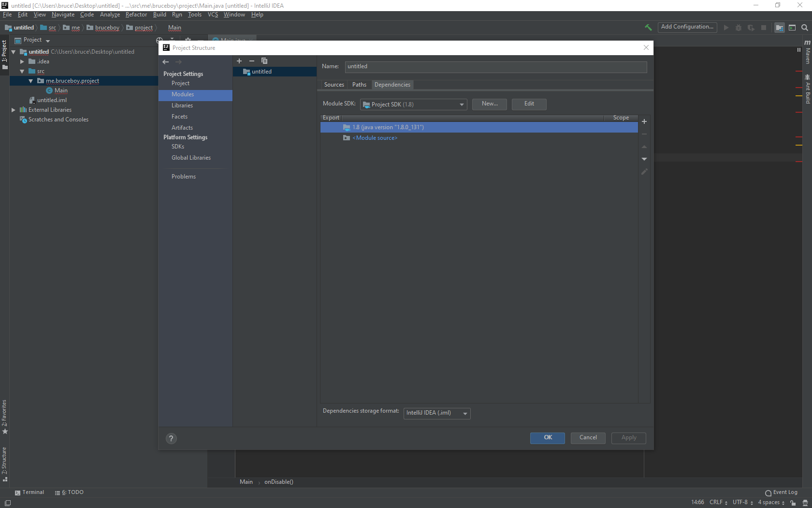The width and height of the screenshot is (812, 508).
Task: Change indent setting 4 spaces
Action: (x=771, y=503)
